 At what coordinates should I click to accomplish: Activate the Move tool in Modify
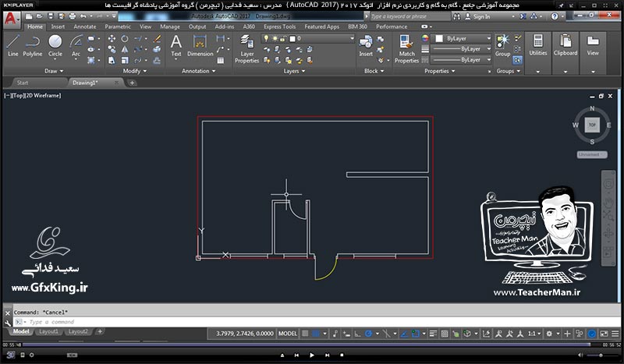coord(112,39)
